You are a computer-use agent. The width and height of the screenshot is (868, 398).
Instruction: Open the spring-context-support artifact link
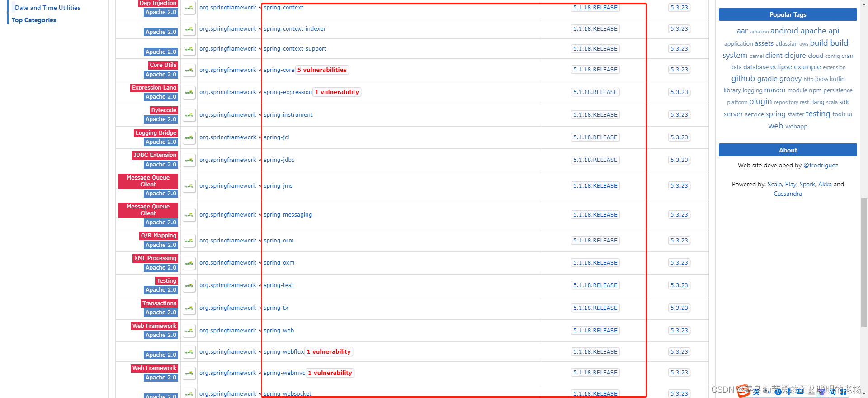pyautogui.click(x=295, y=49)
